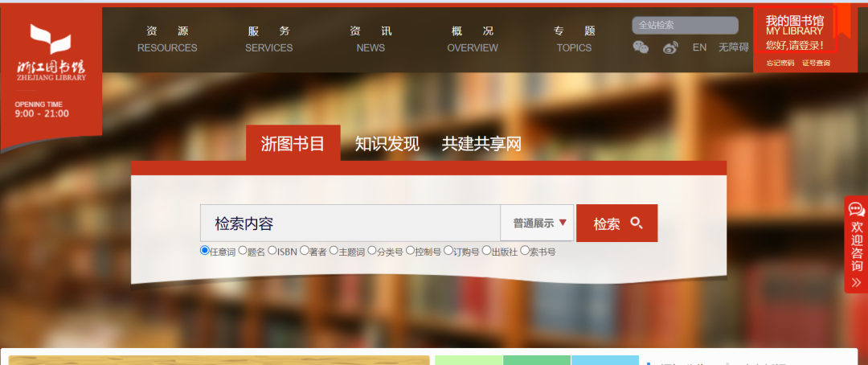
Task: Open the 资源 RESOURCES menu
Action: coord(167,39)
